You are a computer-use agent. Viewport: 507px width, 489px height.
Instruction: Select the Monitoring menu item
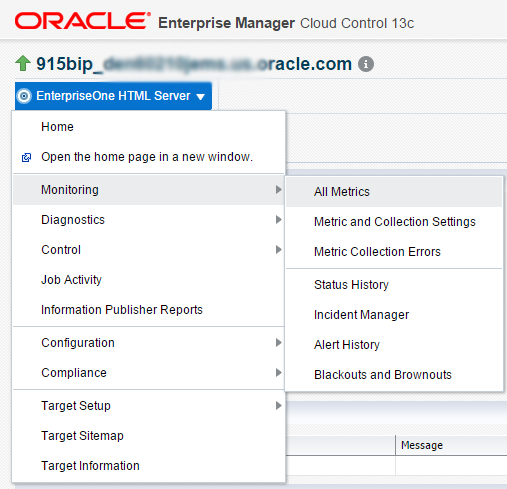click(x=149, y=190)
